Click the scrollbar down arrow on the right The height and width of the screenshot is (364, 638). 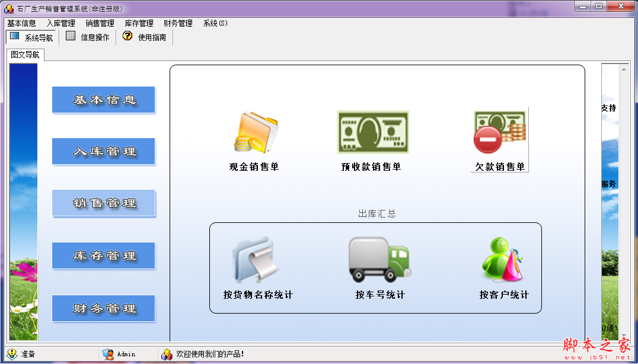624,334
